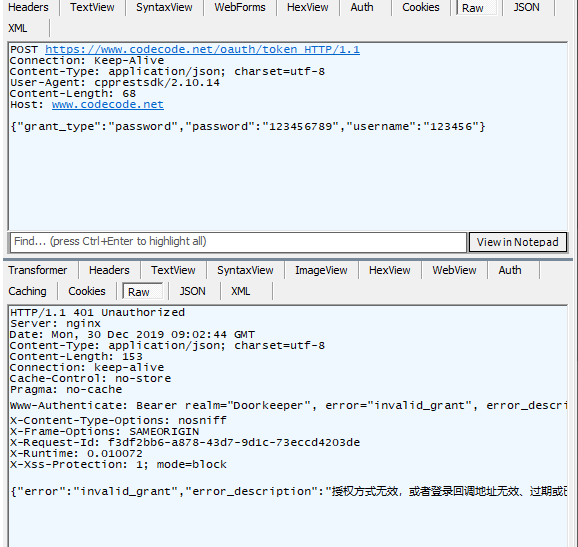
Task: Switch to request TextView tab
Action: (92, 7)
